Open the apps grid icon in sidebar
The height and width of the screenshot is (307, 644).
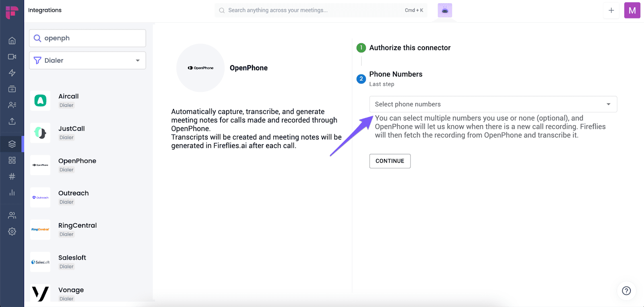tap(12, 160)
